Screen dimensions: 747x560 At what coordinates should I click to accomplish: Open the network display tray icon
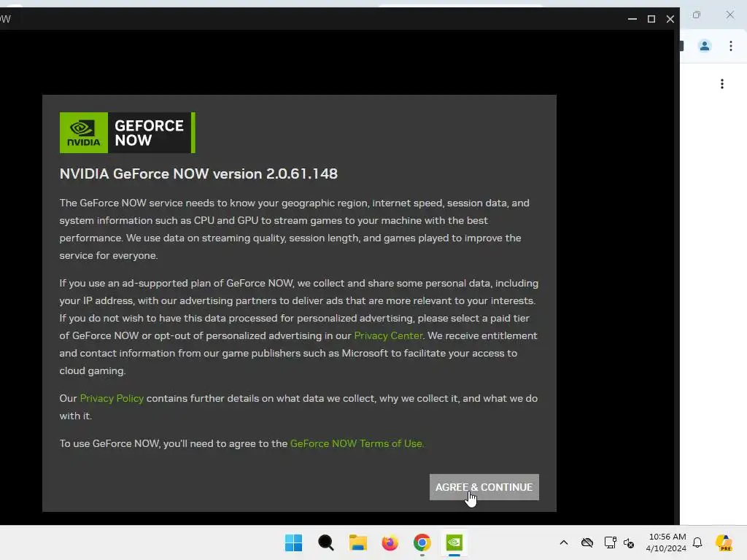click(610, 542)
